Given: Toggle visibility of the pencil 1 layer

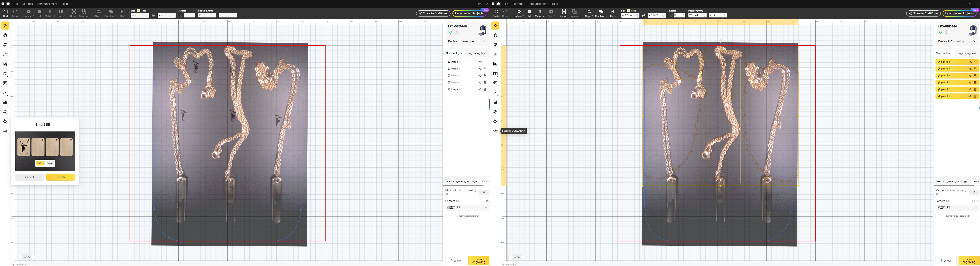Looking at the screenshot, I should (x=970, y=96).
